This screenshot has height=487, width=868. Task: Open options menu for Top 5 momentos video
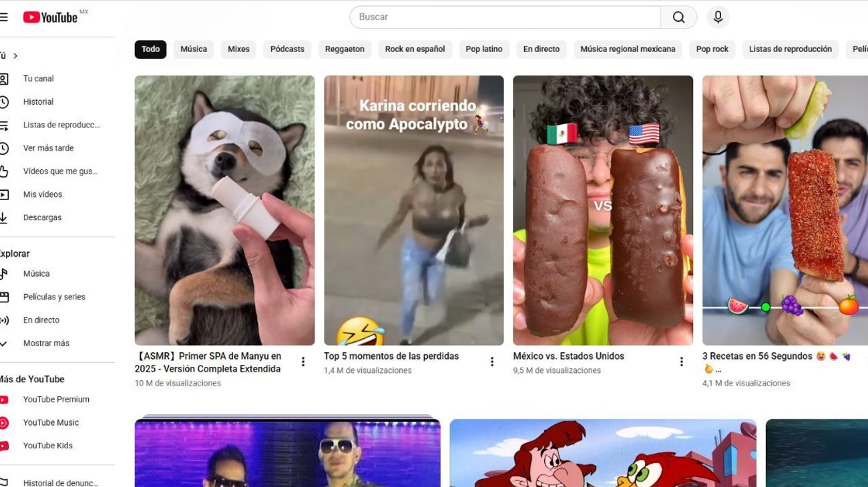(492, 362)
